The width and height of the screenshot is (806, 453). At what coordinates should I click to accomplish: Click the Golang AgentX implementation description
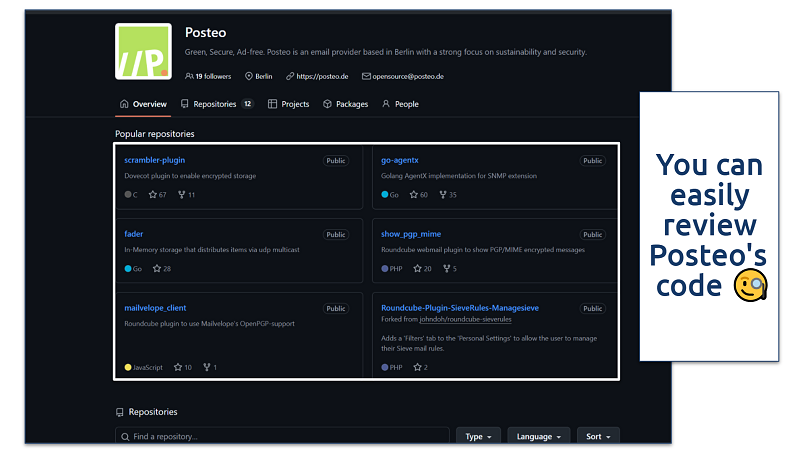click(459, 176)
